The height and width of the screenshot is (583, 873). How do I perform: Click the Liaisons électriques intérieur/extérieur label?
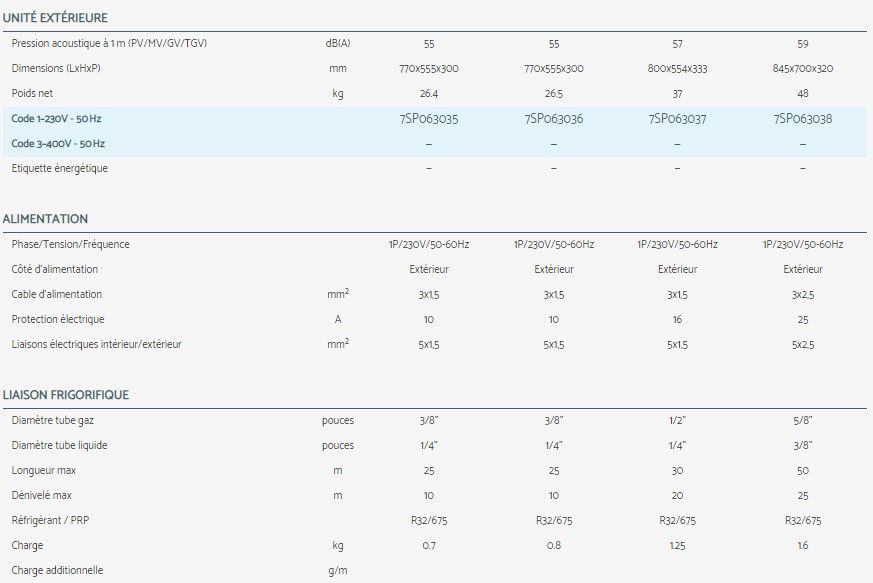coord(97,344)
